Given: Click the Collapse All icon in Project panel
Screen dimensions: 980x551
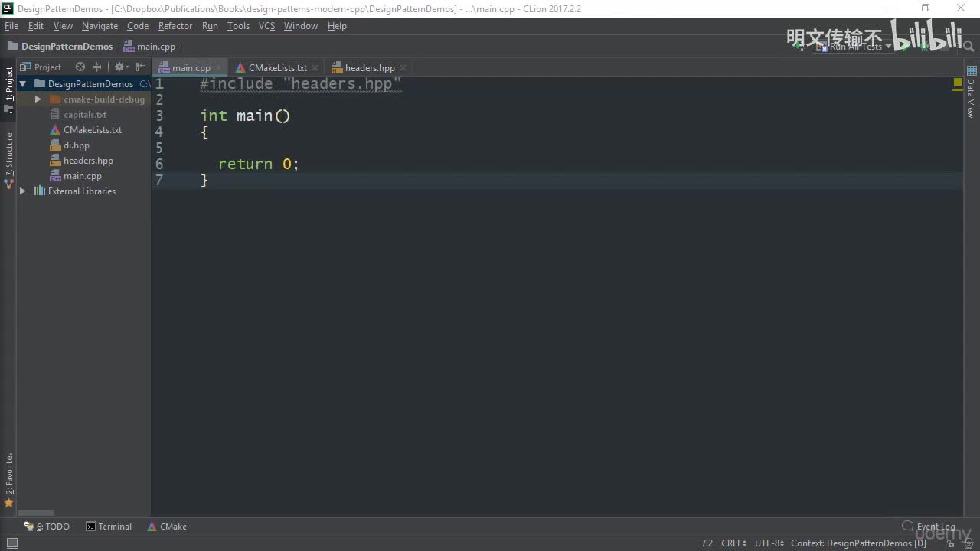Looking at the screenshot, I should pos(96,67).
